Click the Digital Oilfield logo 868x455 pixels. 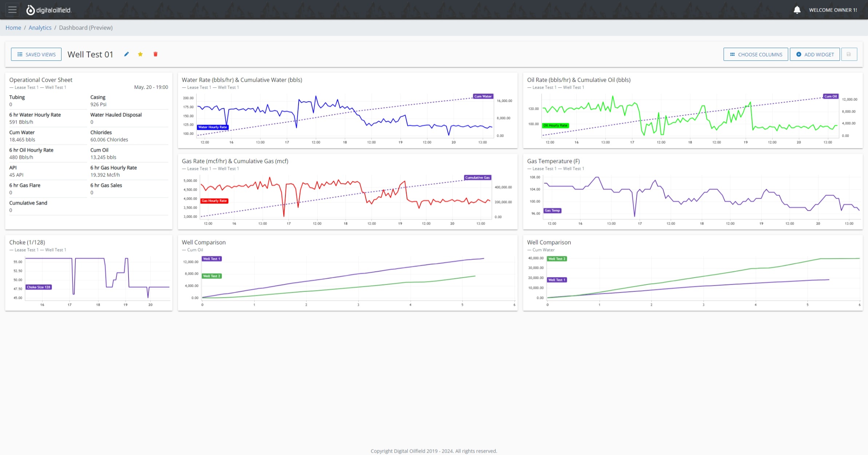(49, 9)
